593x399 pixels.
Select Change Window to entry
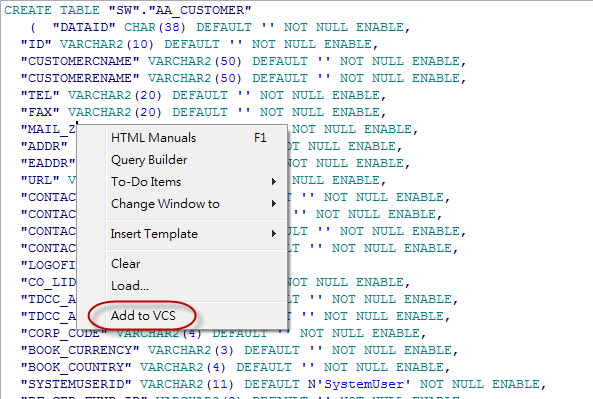pos(165,204)
